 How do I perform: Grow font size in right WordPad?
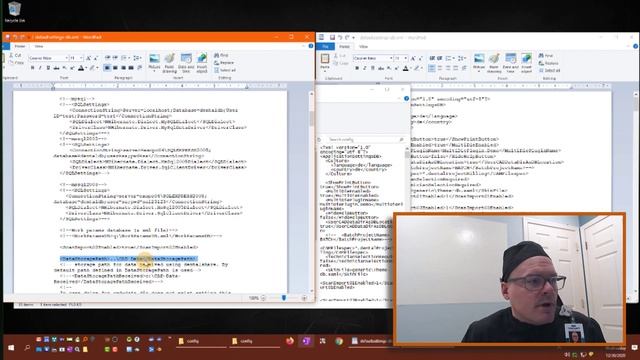point(413,58)
